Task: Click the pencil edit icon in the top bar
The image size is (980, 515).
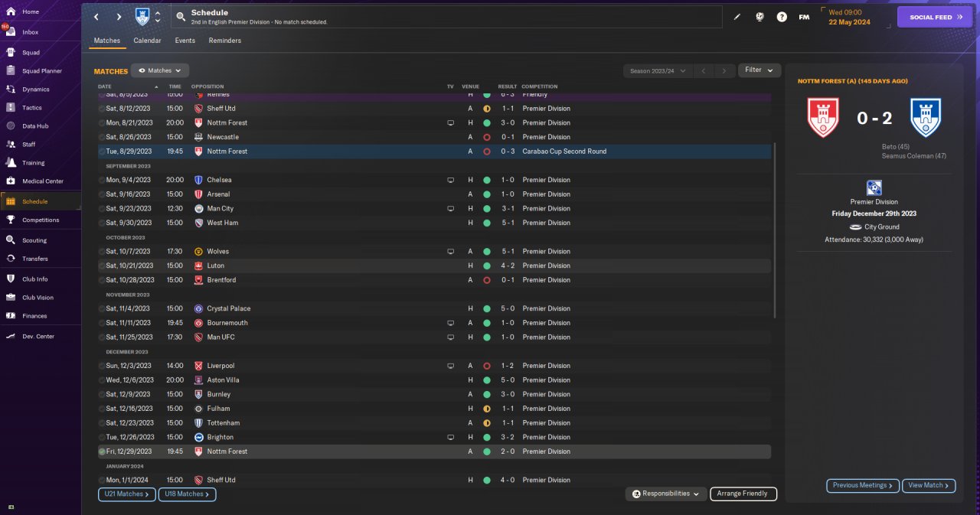Action: tap(737, 17)
